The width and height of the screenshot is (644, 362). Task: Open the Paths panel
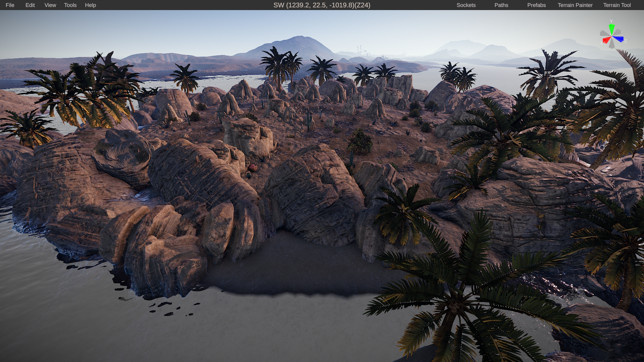[501, 5]
